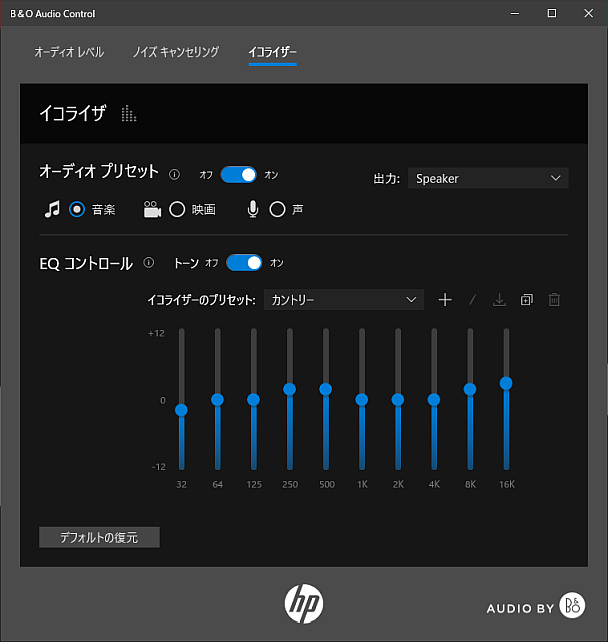Click the 音楽 label text

[x=103, y=210]
